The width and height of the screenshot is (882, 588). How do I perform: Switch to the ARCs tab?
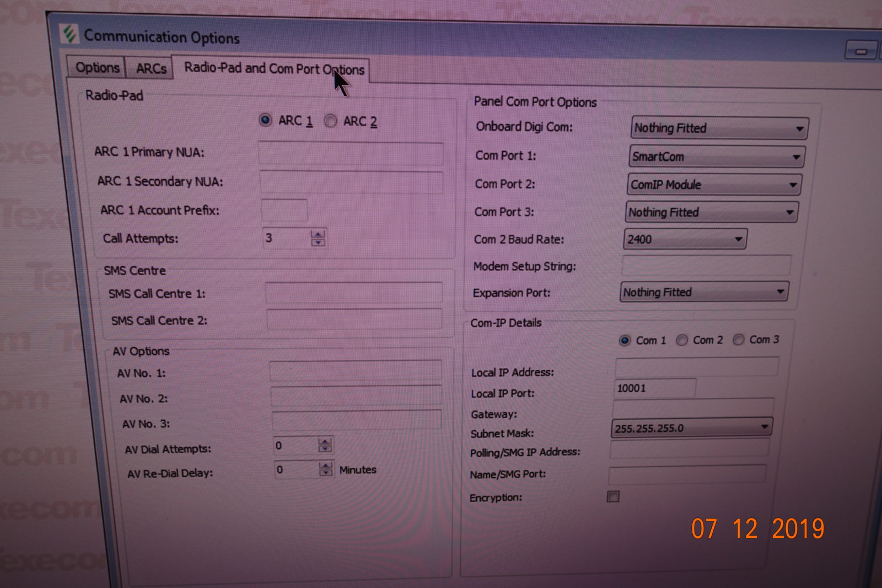click(x=150, y=69)
